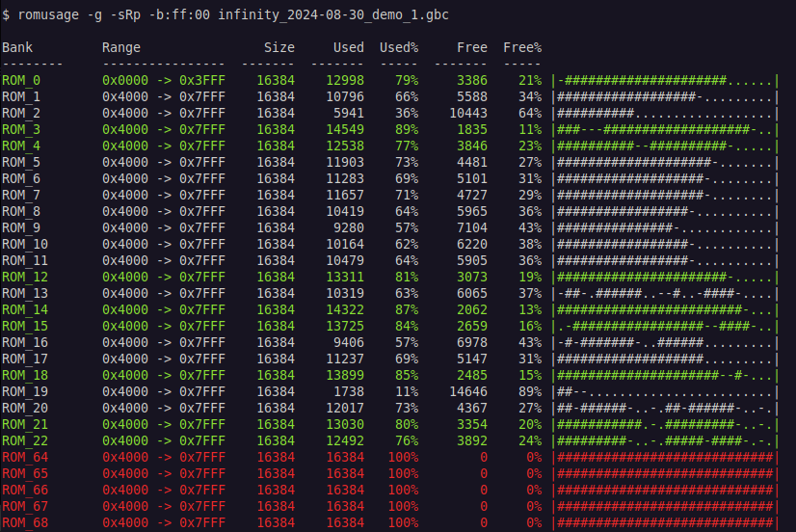Select the ROM_13 bank label

coord(25,293)
